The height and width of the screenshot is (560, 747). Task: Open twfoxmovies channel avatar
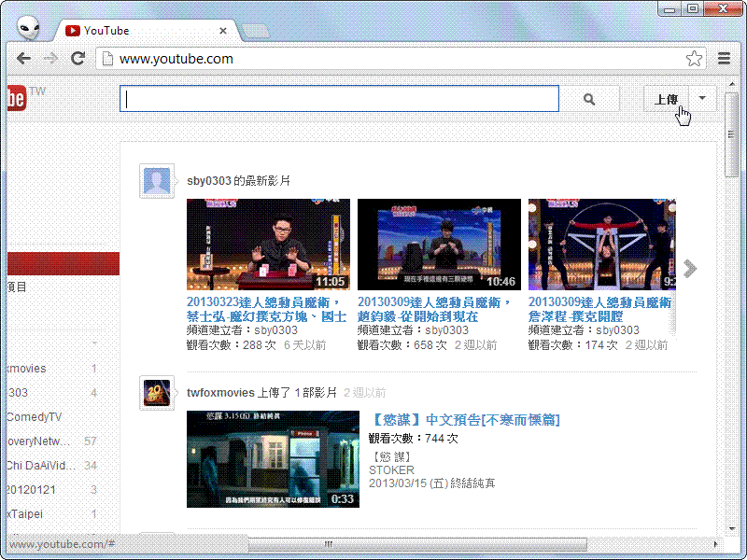(x=157, y=393)
